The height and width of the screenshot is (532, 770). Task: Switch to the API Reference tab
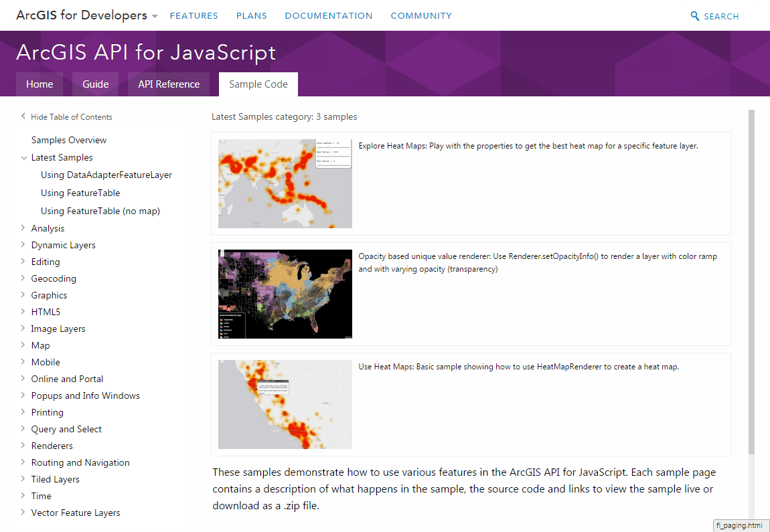tap(169, 84)
